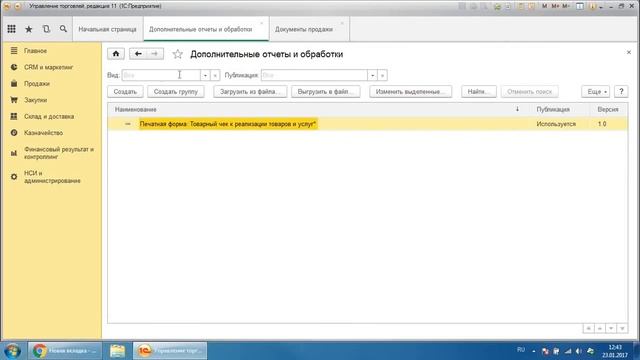This screenshot has width=640, height=360.
Task: Select row Печатная форма: Товарный чек
Action: pos(228,124)
